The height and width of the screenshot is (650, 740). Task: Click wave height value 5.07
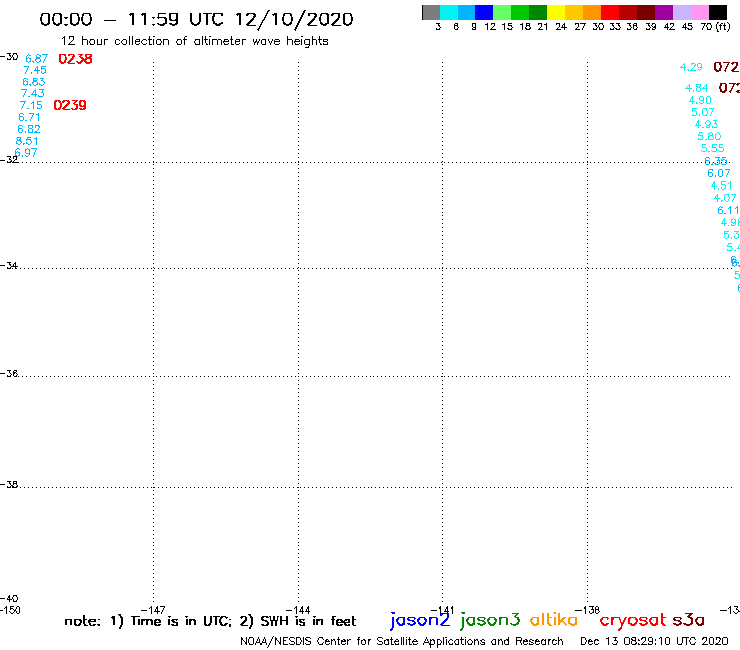[x=703, y=112]
